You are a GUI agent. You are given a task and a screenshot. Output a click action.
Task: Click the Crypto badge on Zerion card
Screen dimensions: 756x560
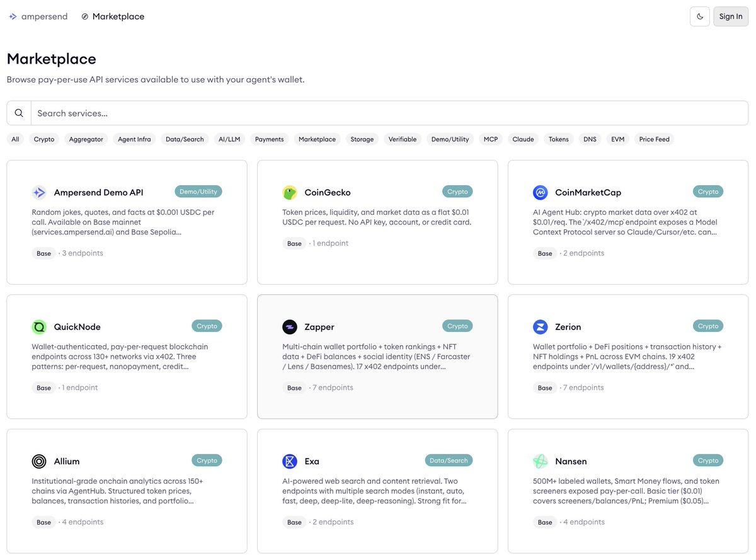coord(708,326)
